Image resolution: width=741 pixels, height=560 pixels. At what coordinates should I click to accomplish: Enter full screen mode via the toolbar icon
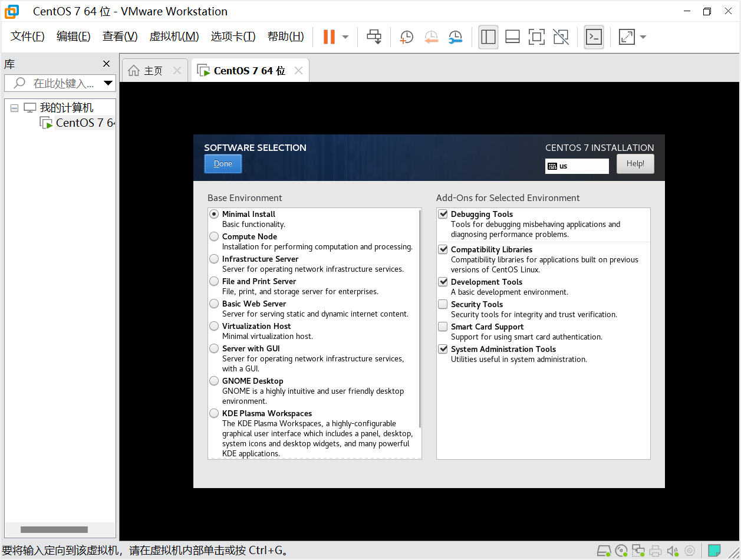click(x=536, y=37)
